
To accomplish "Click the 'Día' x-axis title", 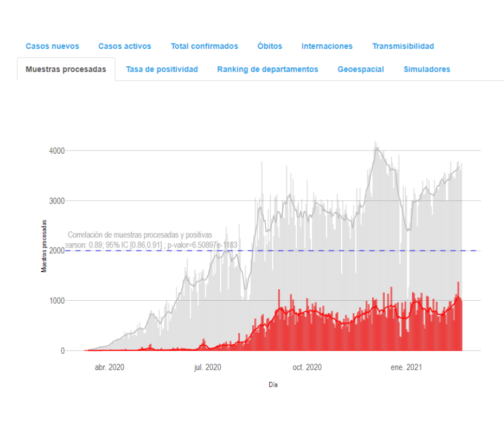I will pos(273,384).
